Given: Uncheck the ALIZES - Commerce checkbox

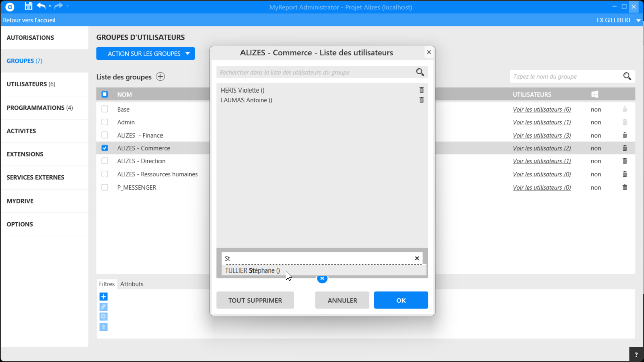Looking at the screenshot, I should [x=105, y=148].
